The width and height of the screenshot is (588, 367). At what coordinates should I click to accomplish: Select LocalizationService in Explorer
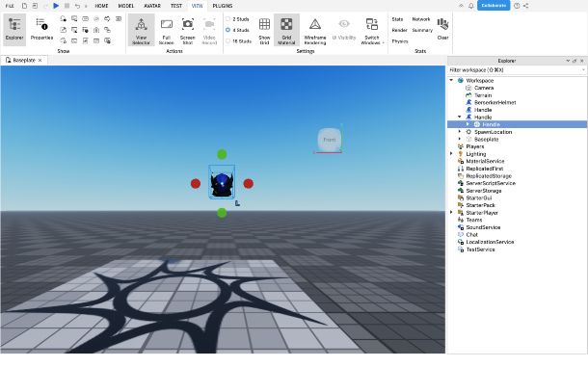coord(490,242)
